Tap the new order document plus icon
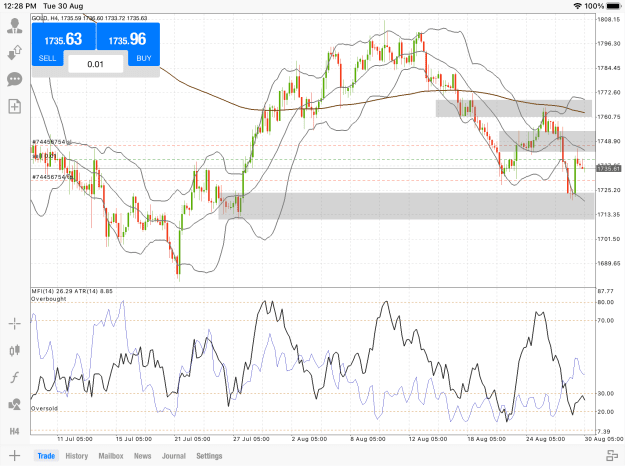The image size is (625, 469). pos(15,106)
